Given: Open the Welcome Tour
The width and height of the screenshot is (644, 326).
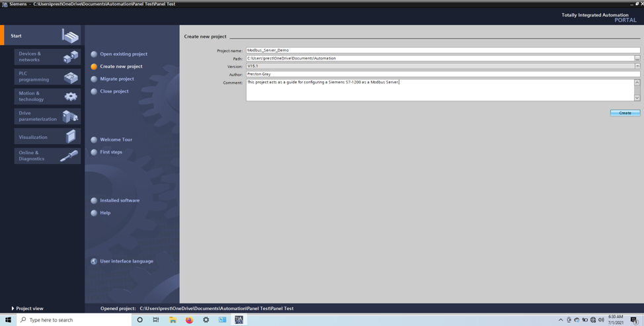Looking at the screenshot, I should coord(116,140).
